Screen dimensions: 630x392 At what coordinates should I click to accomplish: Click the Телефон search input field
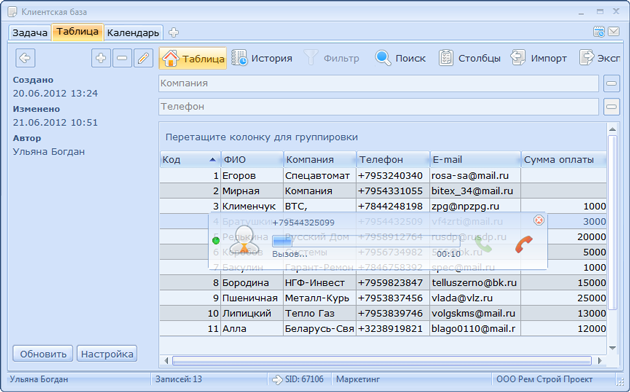point(378,107)
